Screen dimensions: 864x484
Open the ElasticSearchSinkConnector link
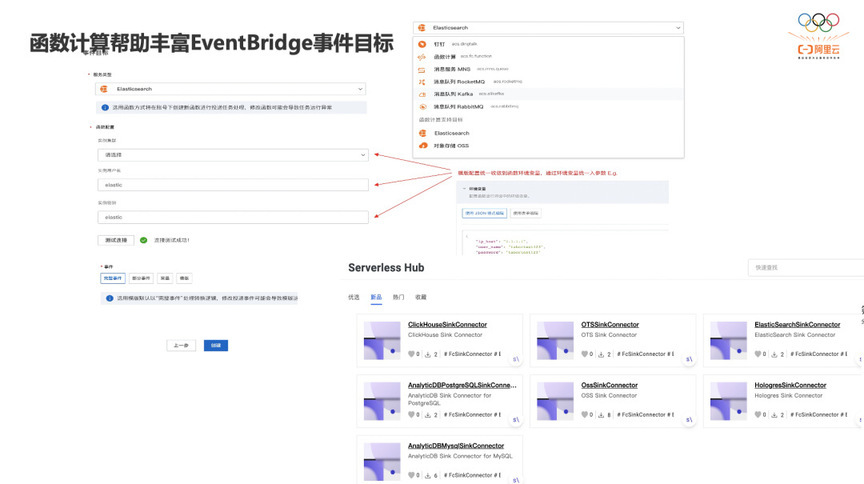click(797, 325)
